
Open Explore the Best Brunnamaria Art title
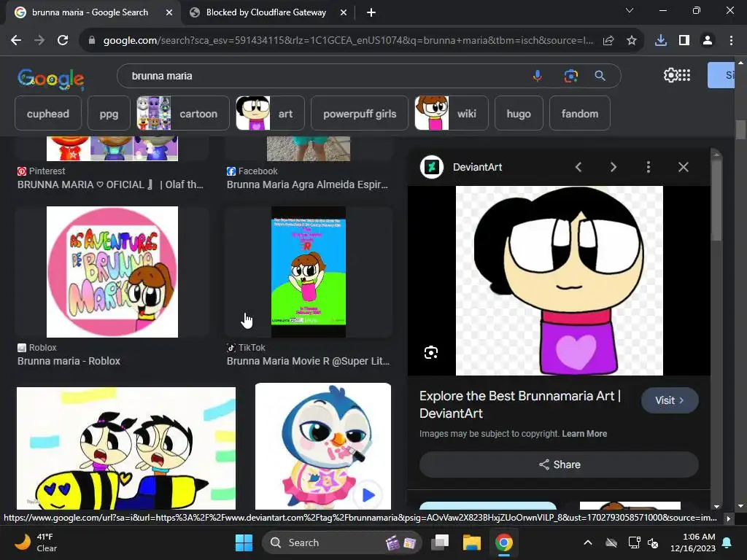[520, 405]
